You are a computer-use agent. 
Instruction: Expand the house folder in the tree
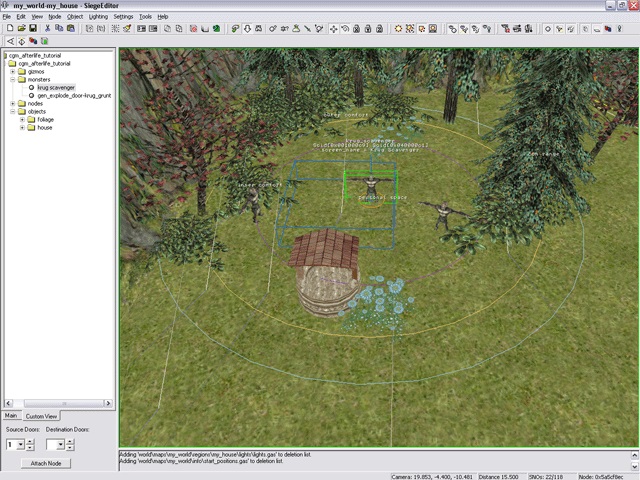click(x=23, y=127)
